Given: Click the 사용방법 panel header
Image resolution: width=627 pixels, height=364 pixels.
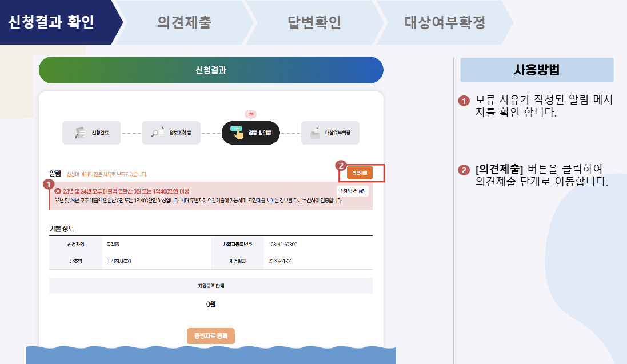Looking at the screenshot, I should point(537,70).
